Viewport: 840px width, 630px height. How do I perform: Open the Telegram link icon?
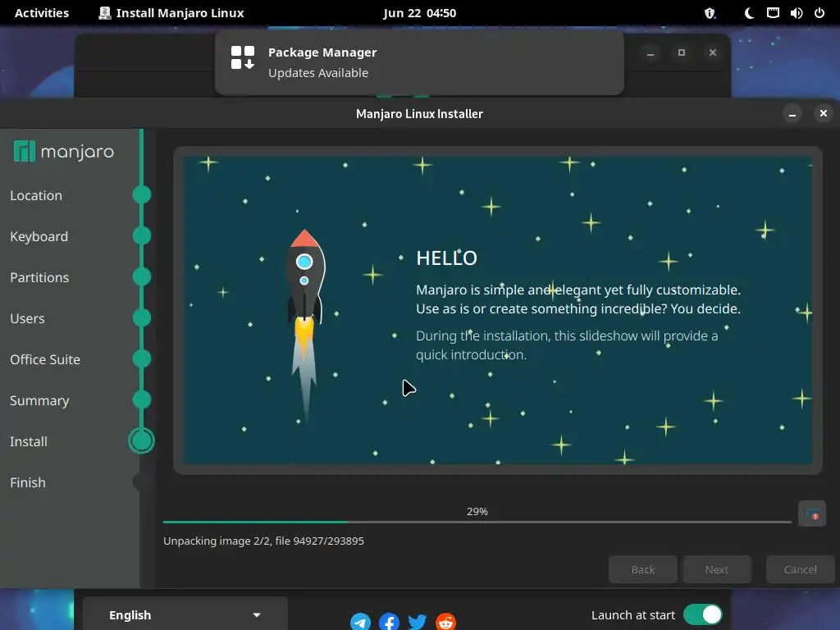pyautogui.click(x=361, y=622)
